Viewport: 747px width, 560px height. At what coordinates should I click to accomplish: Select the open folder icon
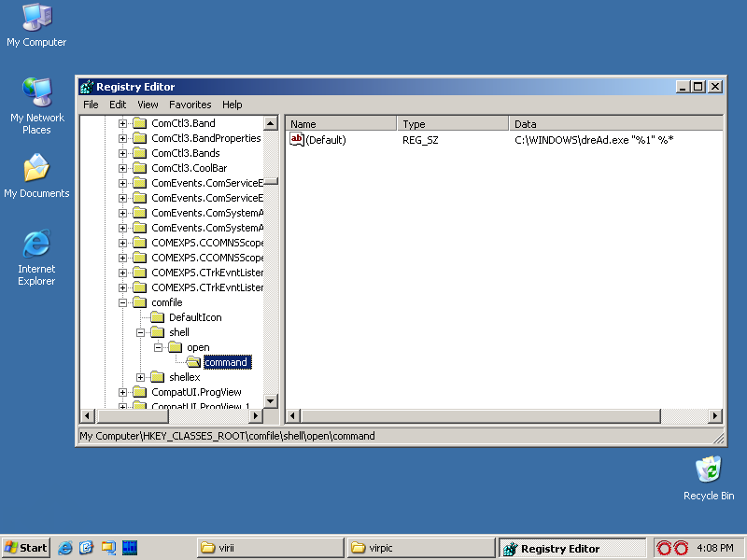(176, 347)
